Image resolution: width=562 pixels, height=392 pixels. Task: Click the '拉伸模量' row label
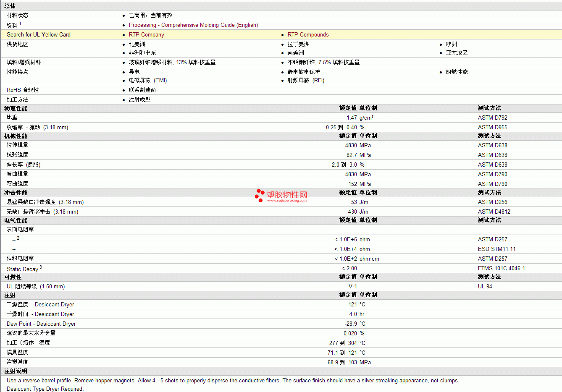18,145
